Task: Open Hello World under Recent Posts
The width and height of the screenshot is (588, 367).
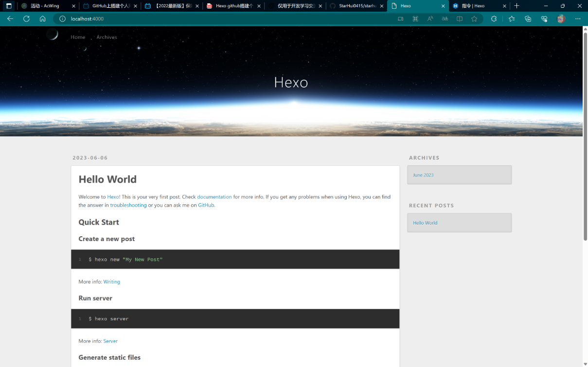Action: [x=425, y=223]
